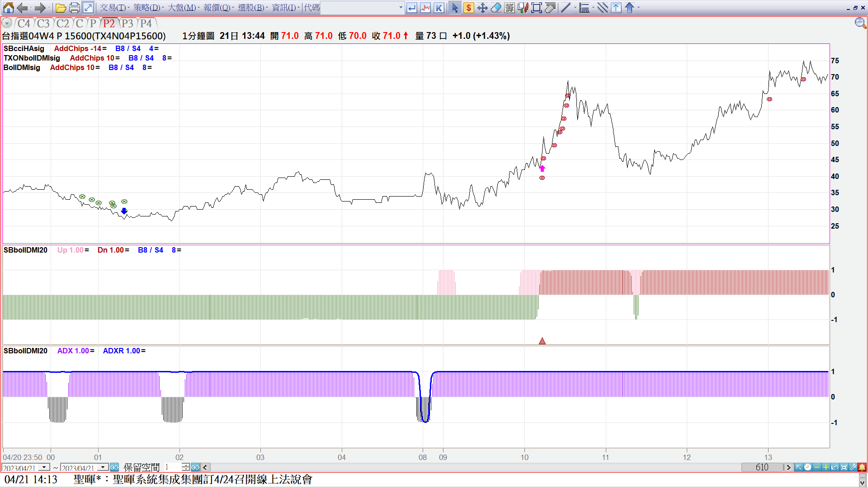
Task: Select the eraser drawing tool
Action: [496, 8]
